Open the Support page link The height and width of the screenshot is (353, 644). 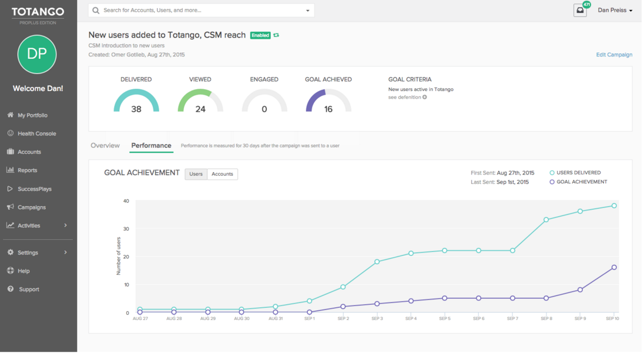[29, 290]
